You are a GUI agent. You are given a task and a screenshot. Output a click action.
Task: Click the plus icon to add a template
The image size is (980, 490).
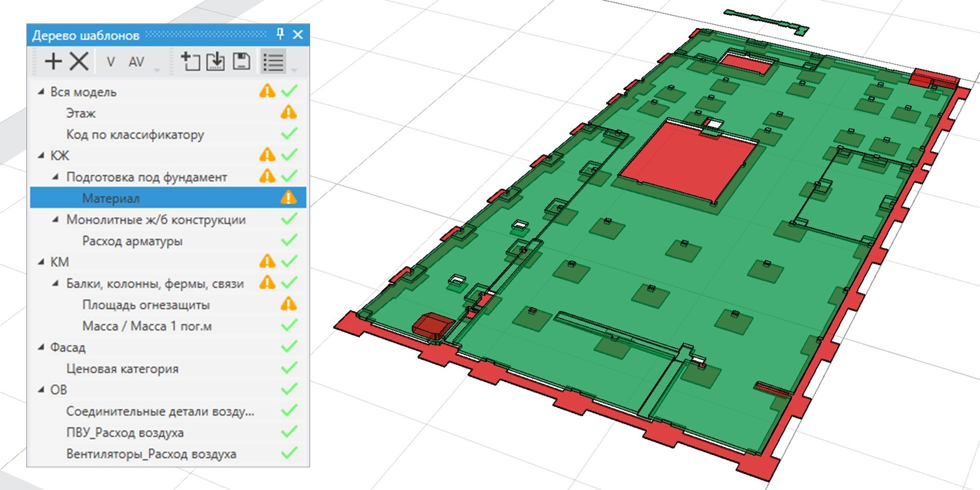[x=53, y=62]
